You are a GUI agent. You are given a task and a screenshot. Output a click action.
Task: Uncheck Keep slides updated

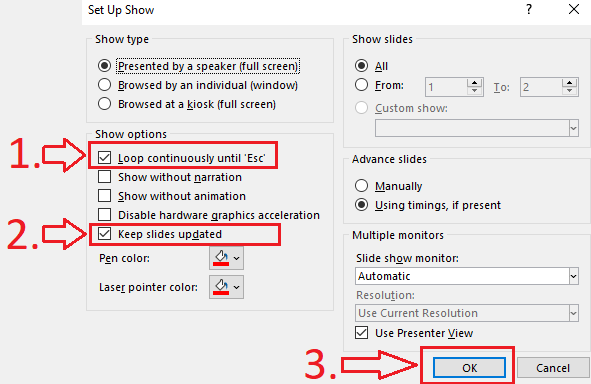[104, 234]
